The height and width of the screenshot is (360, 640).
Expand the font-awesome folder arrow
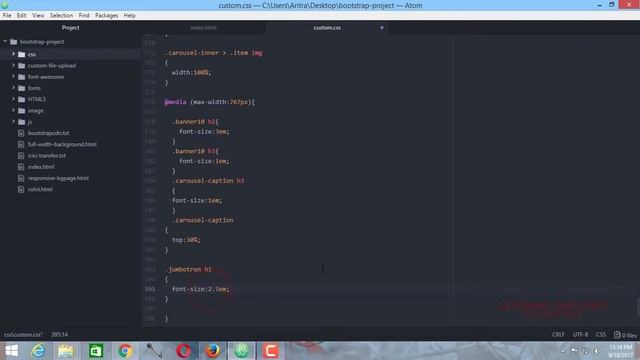point(13,77)
